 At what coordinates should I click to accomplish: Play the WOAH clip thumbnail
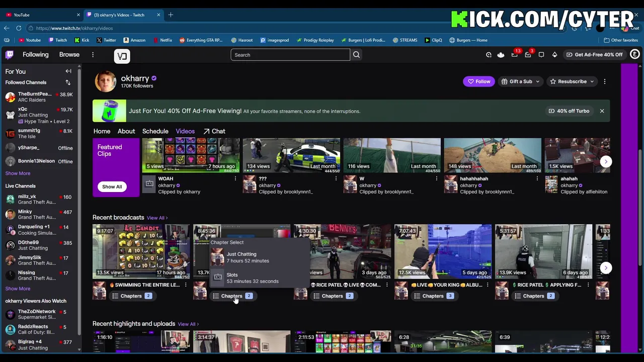point(191,155)
